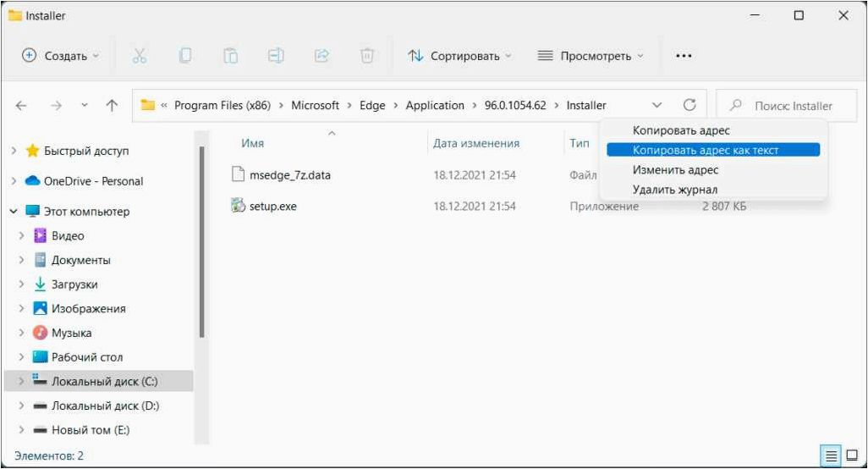Viewport: 868px width, 469px height.
Task: Click Элементов: 2 status bar text
Action: point(49,455)
